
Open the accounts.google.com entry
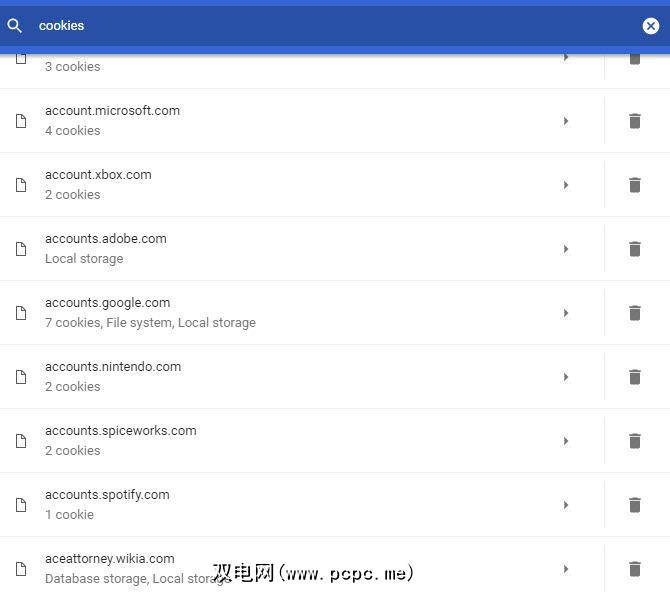point(302,313)
